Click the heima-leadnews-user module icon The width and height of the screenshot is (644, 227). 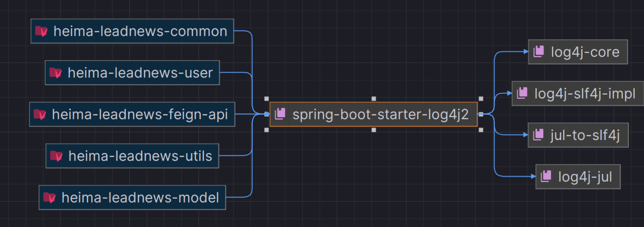point(55,73)
